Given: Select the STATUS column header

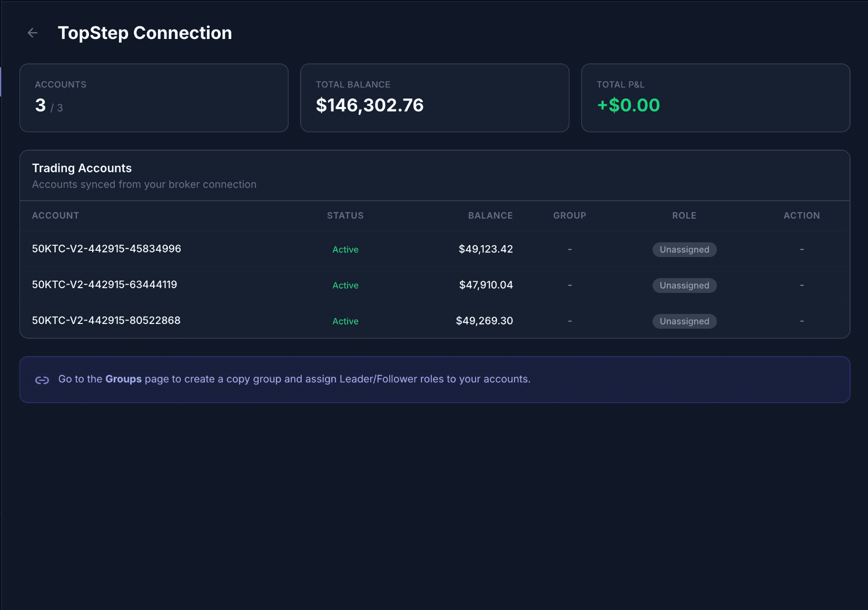Looking at the screenshot, I should pos(345,215).
